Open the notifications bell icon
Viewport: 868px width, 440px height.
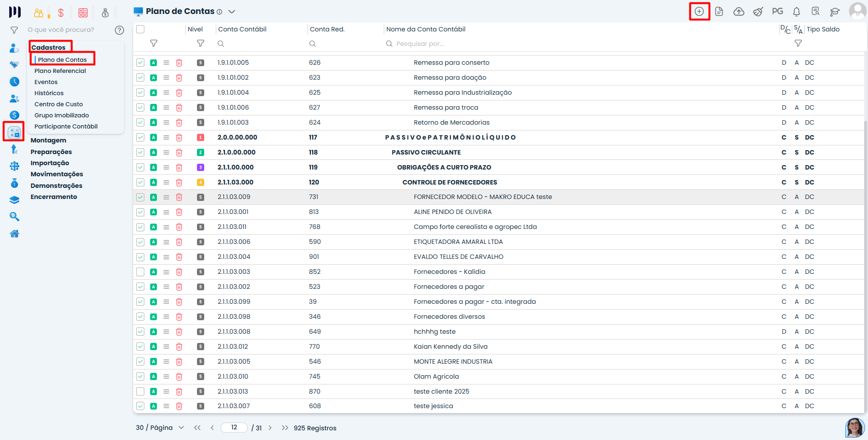[797, 12]
